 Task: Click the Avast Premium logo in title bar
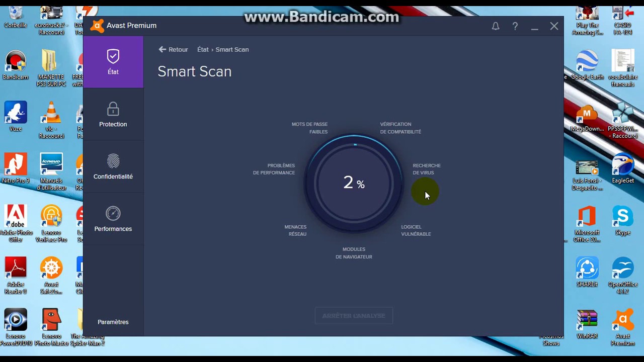[x=97, y=26]
